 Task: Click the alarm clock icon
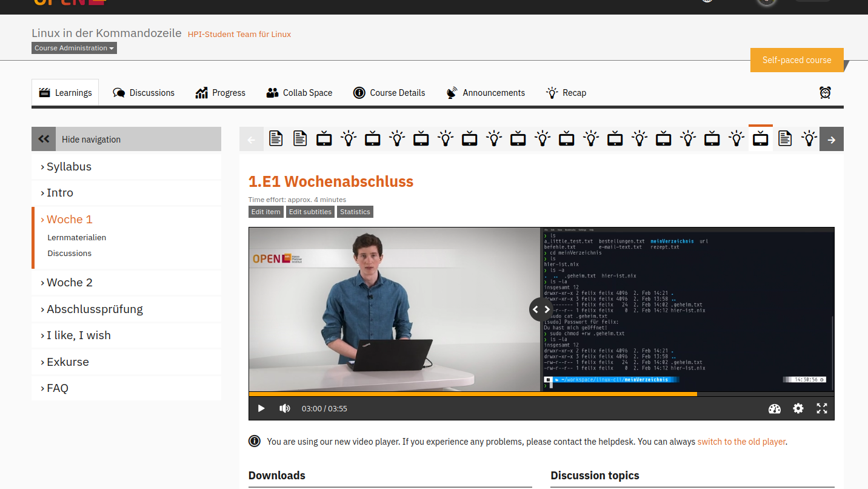pos(825,93)
